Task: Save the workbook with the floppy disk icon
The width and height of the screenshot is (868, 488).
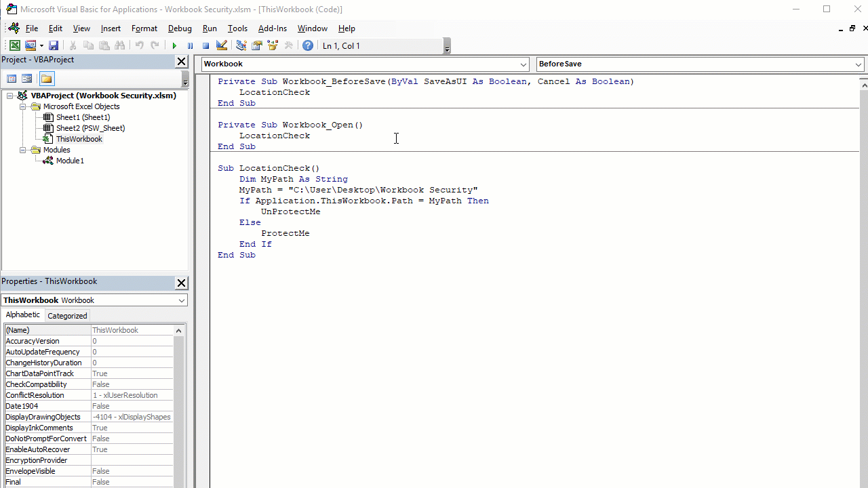Action: pos(54,45)
